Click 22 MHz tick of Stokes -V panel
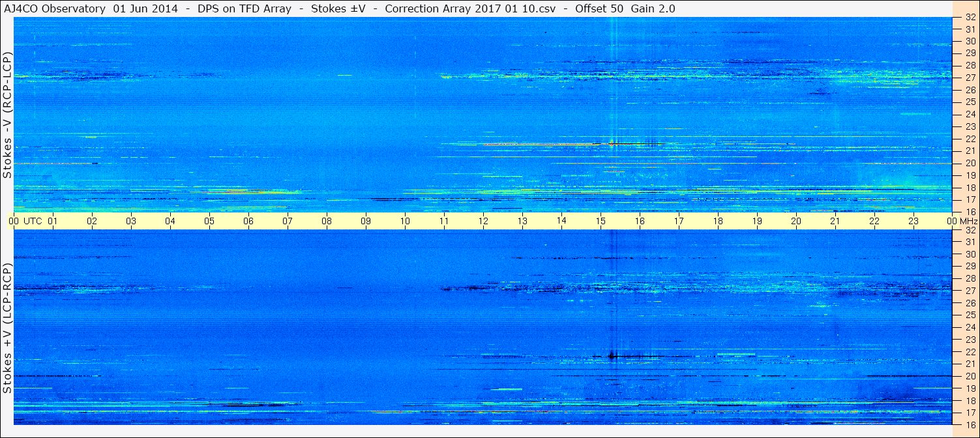The width and height of the screenshot is (980, 438). pyautogui.click(x=970, y=139)
